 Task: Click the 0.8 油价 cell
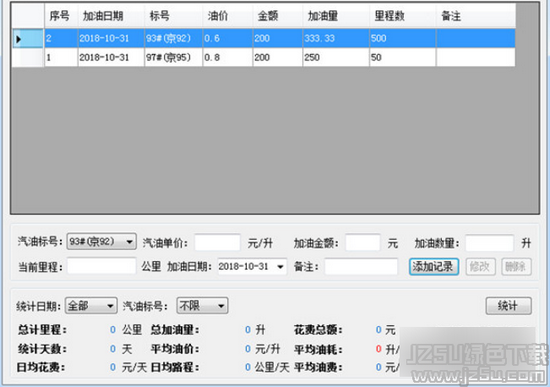click(228, 57)
